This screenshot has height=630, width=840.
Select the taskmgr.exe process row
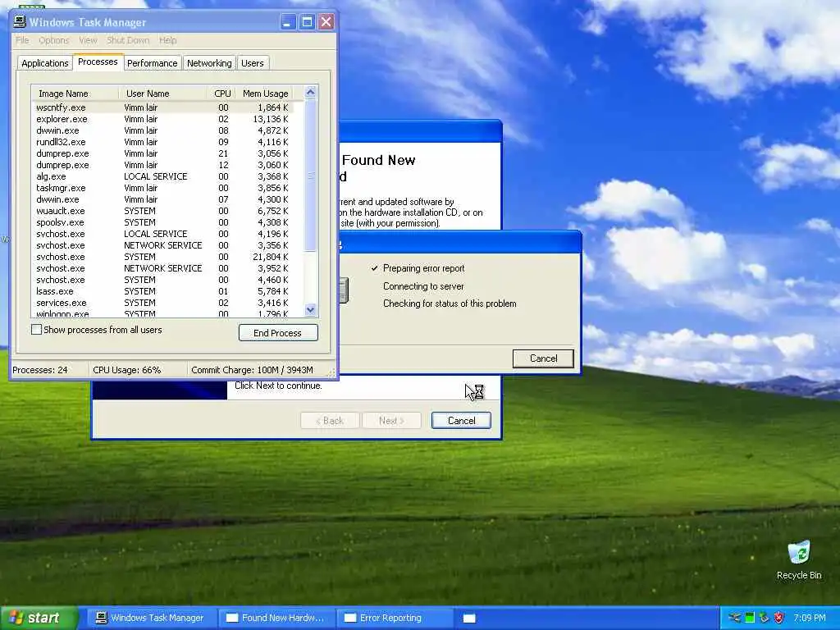pos(162,188)
